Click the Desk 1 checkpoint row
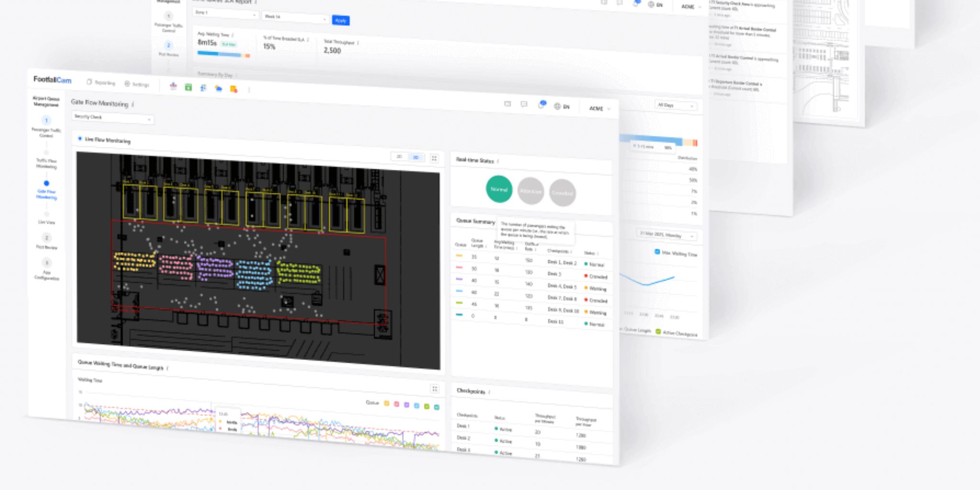 532,430
